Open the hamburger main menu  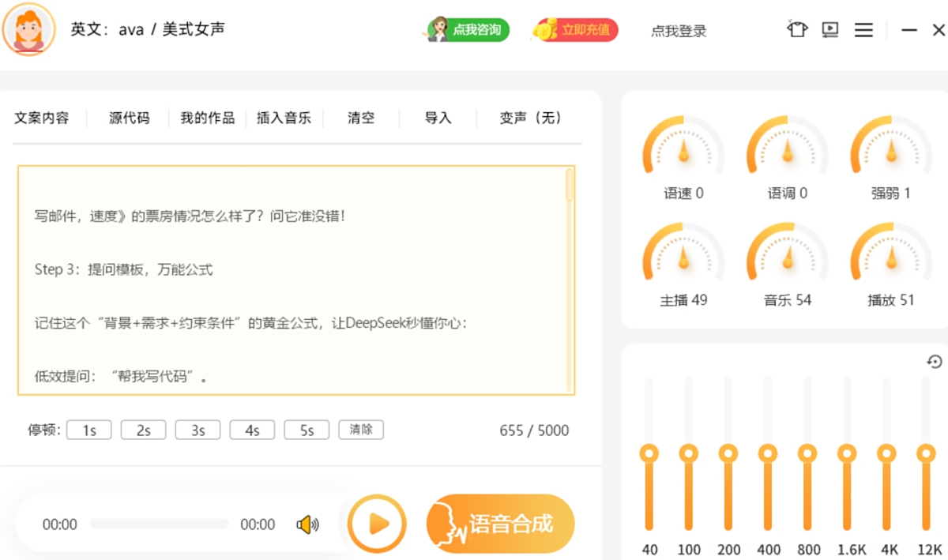coord(863,30)
